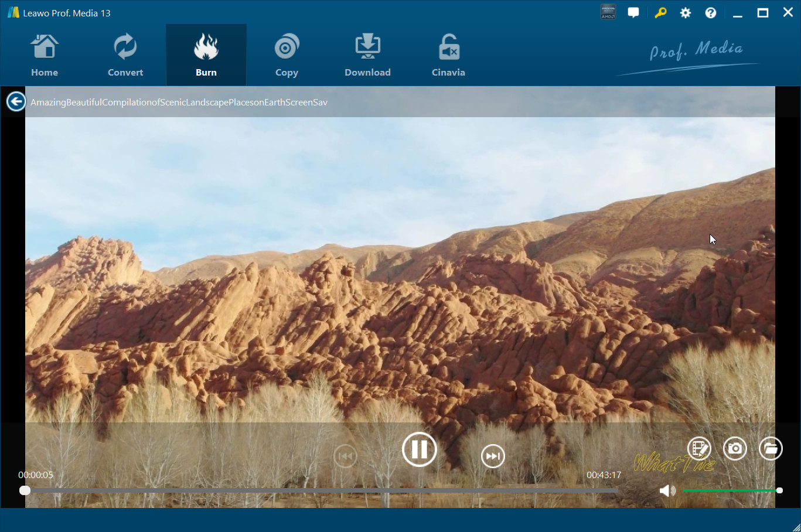Mute the audio with speaker icon
This screenshot has height=532, width=801.
pos(667,490)
